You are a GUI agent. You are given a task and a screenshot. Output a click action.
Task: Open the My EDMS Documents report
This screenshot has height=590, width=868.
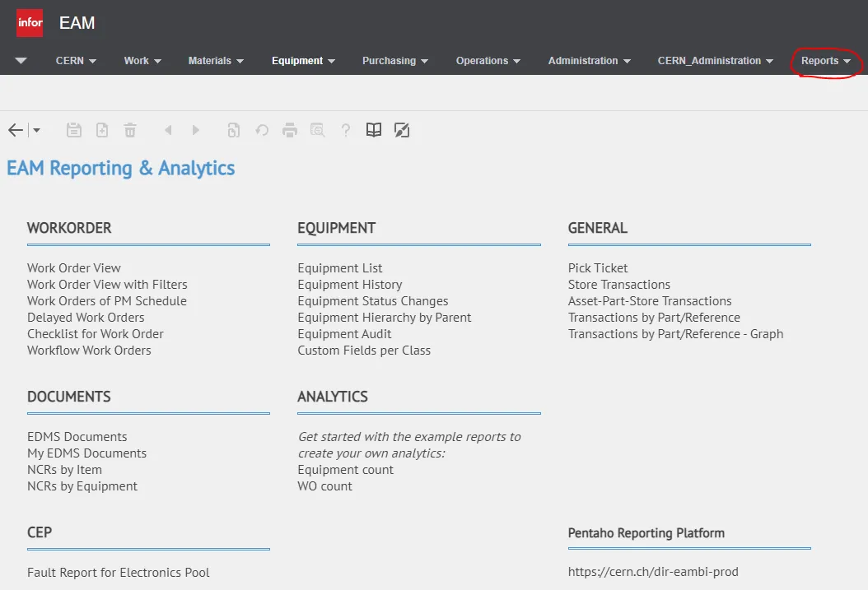pyautogui.click(x=87, y=453)
